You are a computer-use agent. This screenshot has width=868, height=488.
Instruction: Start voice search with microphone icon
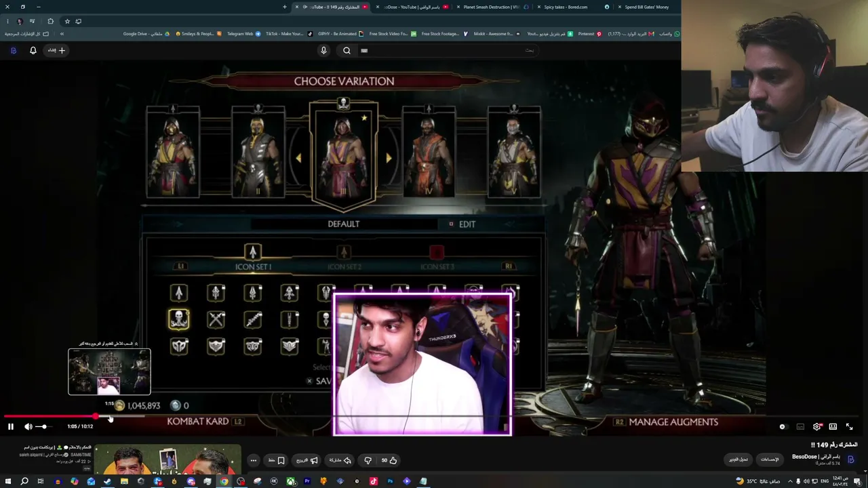pos(323,50)
